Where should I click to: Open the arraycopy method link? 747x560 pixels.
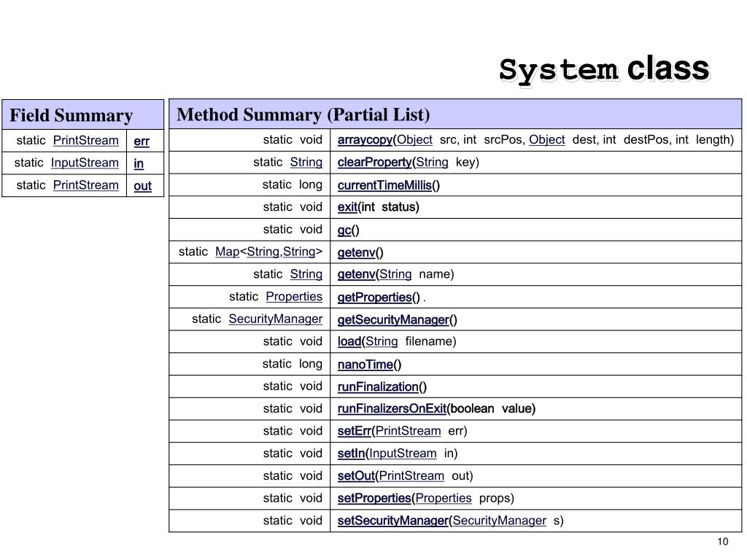pyautogui.click(x=365, y=140)
